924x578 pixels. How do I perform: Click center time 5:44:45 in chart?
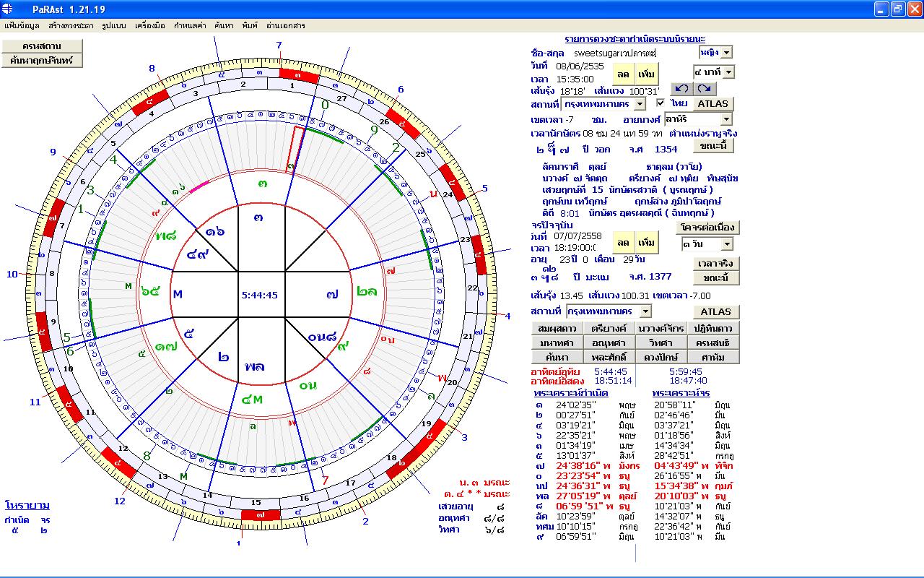click(x=259, y=296)
